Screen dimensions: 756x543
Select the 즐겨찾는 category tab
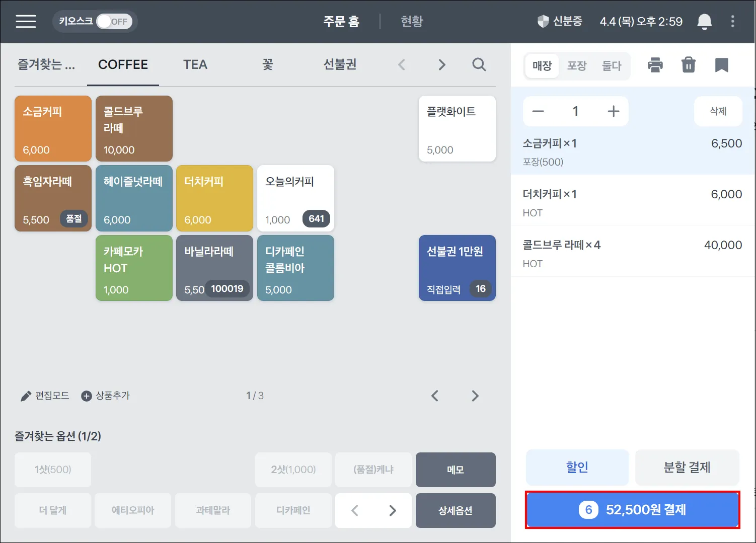coord(46,64)
